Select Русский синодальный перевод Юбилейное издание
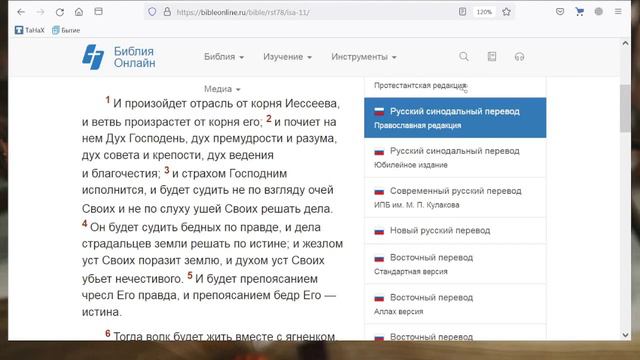 455,158
